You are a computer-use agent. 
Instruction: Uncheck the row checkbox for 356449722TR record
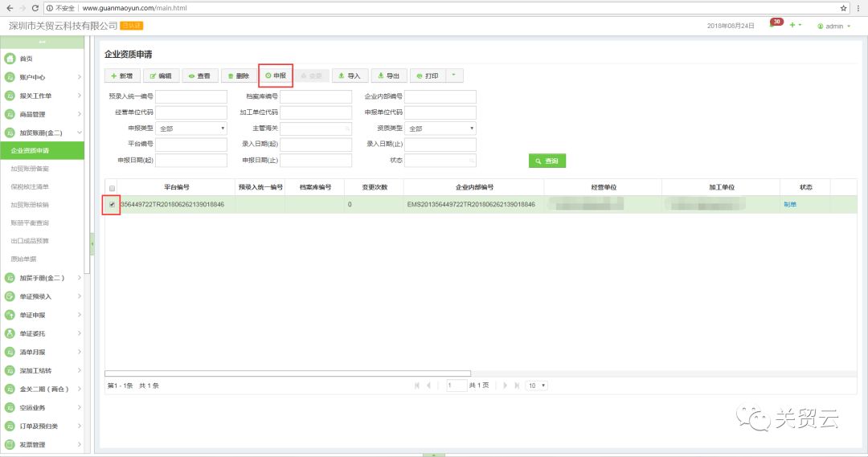point(113,204)
